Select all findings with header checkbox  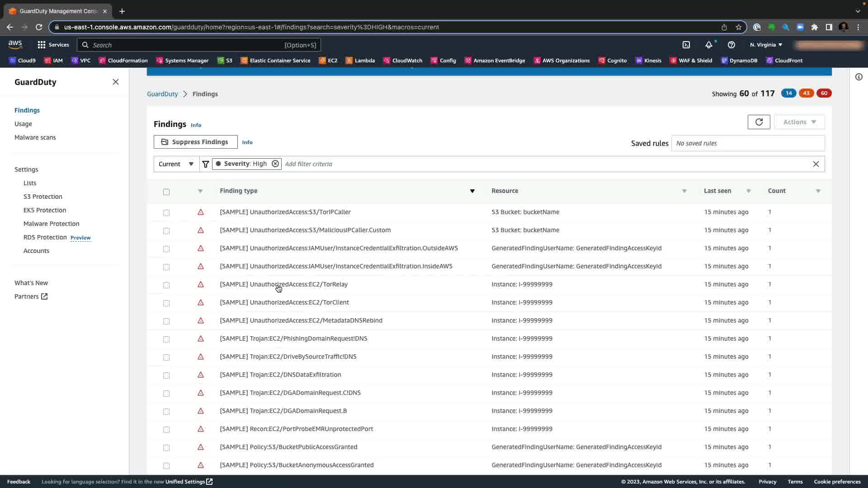pos(166,192)
